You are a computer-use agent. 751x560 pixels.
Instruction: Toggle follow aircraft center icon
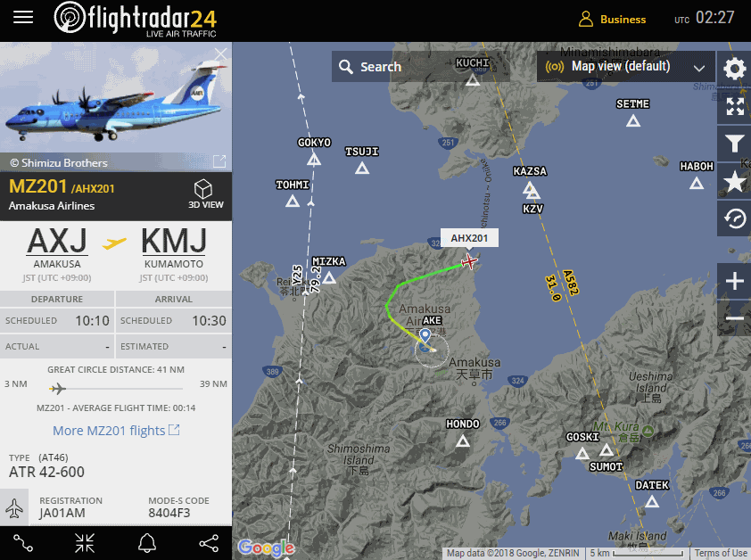(x=85, y=543)
